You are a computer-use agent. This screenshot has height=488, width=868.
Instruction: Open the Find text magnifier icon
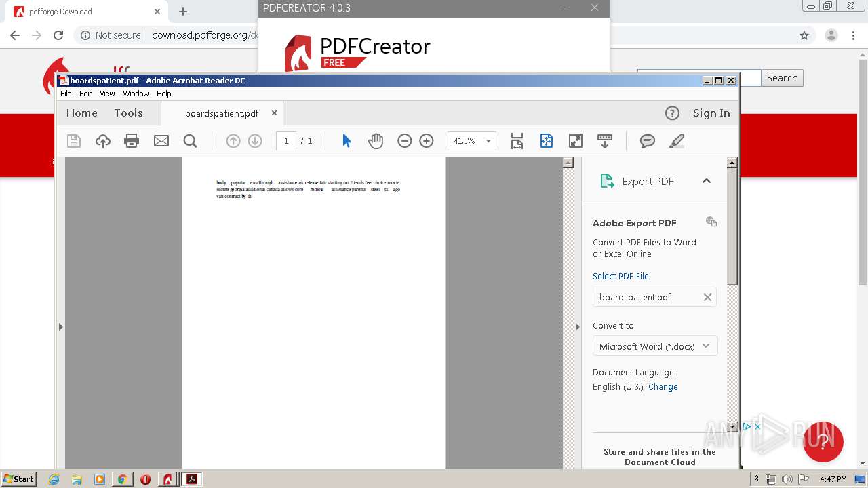pos(191,141)
